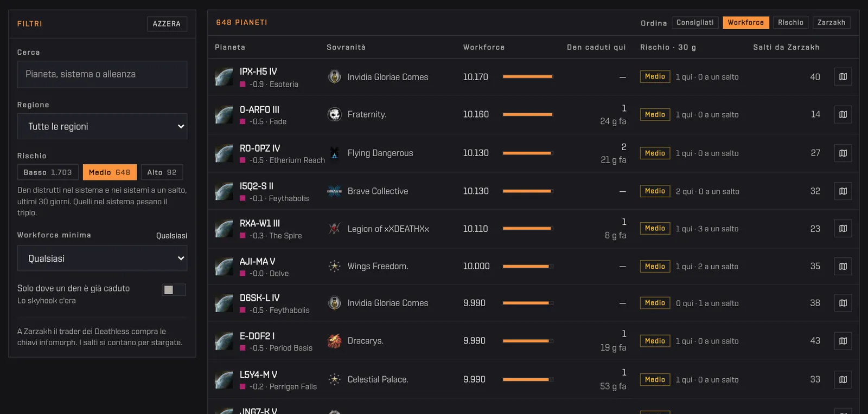Viewport: 868px width, 414px height.
Task: Sort by Consigliati
Action: 695,23
